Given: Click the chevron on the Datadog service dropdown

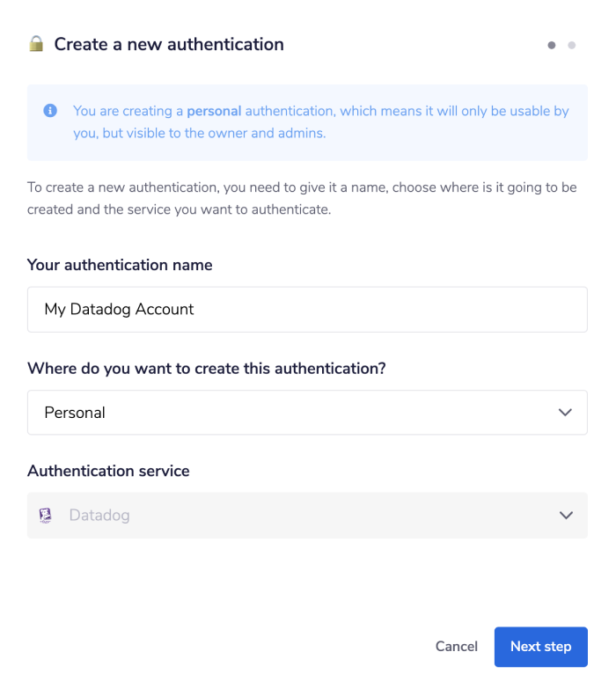Looking at the screenshot, I should 566,516.
